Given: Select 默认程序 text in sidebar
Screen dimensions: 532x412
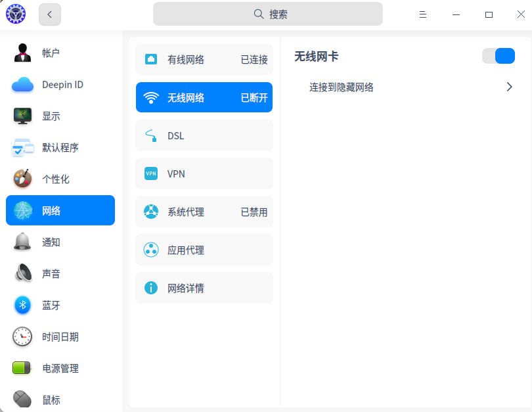Looking at the screenshot, I should [60, 148].
